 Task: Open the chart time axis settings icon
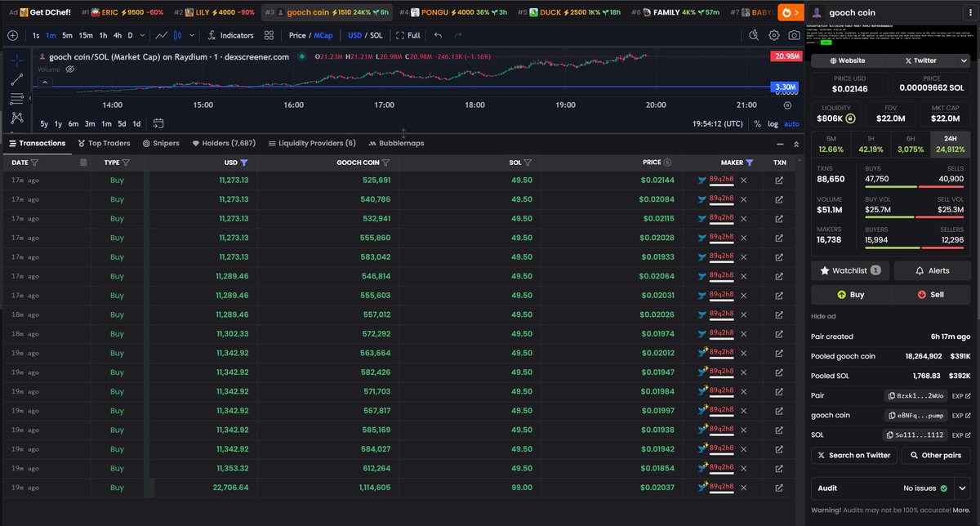click(x=787, y=105)
